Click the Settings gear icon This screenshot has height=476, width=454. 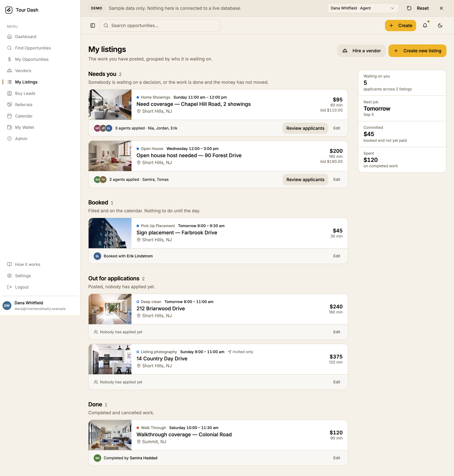tap(9, 276)
